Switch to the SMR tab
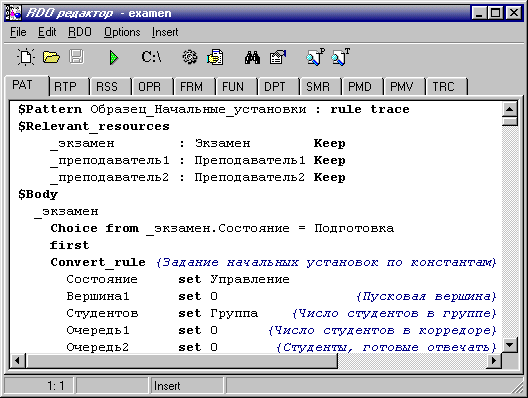The image size is (528, 398). point(321,87)
